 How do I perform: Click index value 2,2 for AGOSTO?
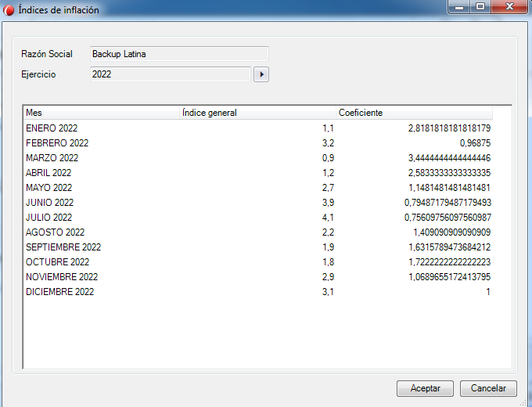pyautogui.click(x=328, y=232)
